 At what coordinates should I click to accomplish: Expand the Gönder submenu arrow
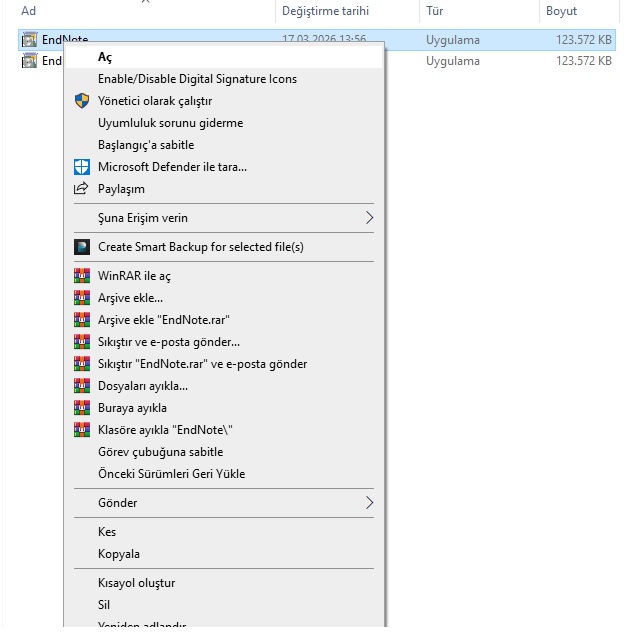click(x=368, y=503)
